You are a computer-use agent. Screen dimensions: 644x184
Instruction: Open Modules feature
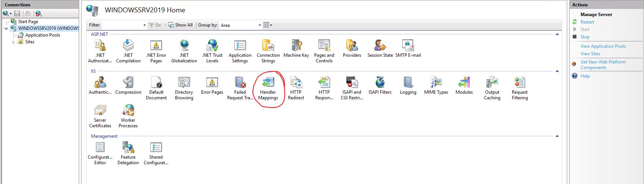click(464, 85)
